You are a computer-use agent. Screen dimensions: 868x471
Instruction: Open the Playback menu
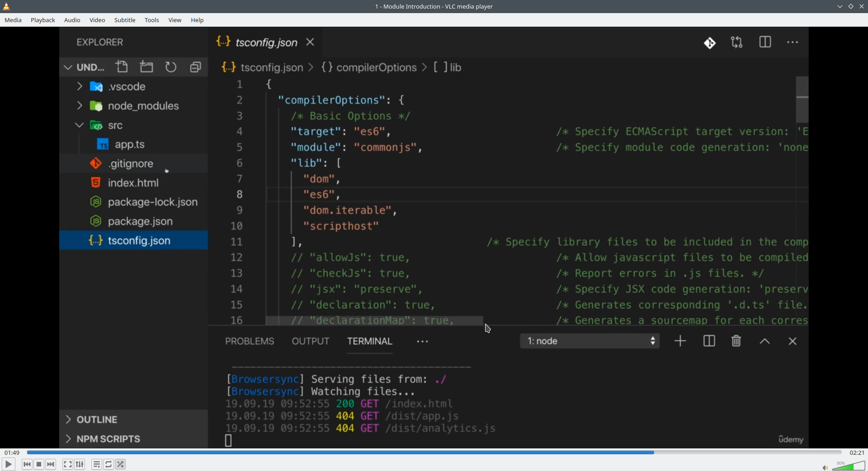[x=43, y=20]
